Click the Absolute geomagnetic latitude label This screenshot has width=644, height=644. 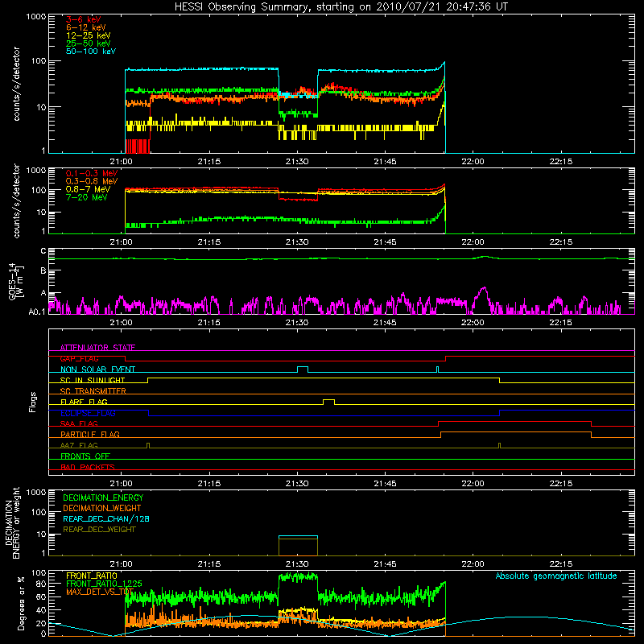(556, 576)
